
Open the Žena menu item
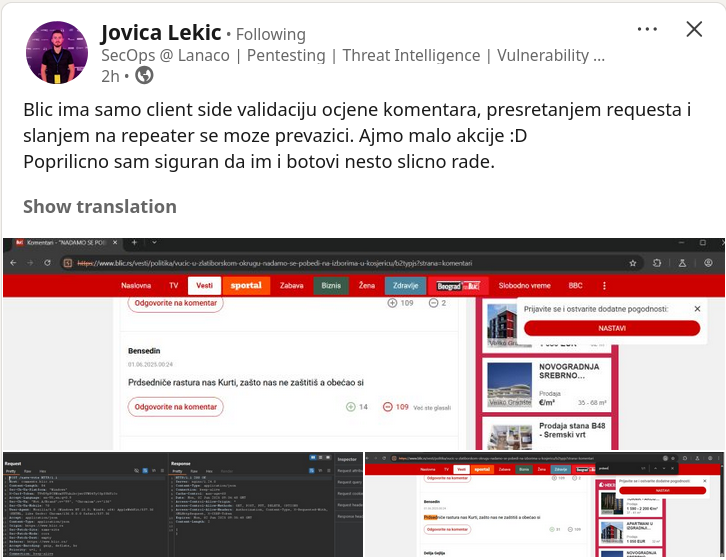(366, 286)
